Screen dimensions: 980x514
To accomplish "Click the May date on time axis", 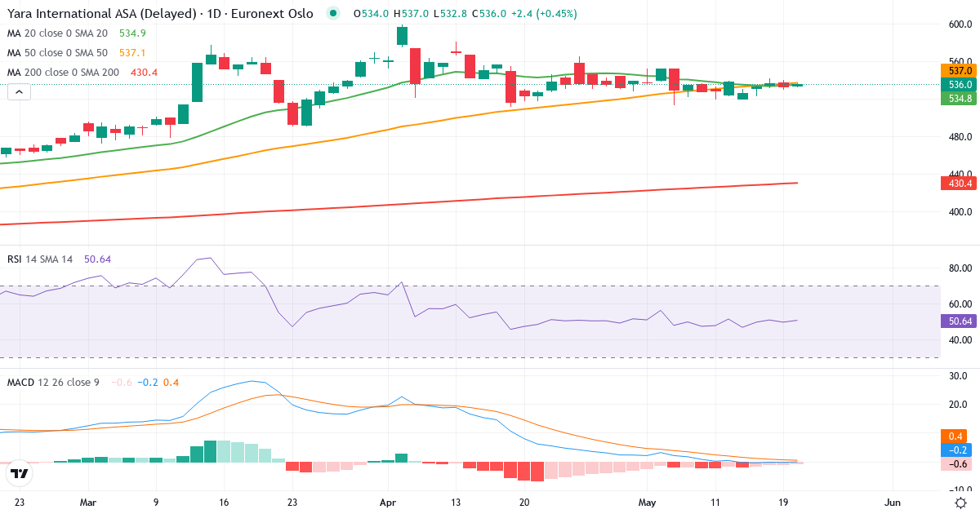I will (648, 503).
